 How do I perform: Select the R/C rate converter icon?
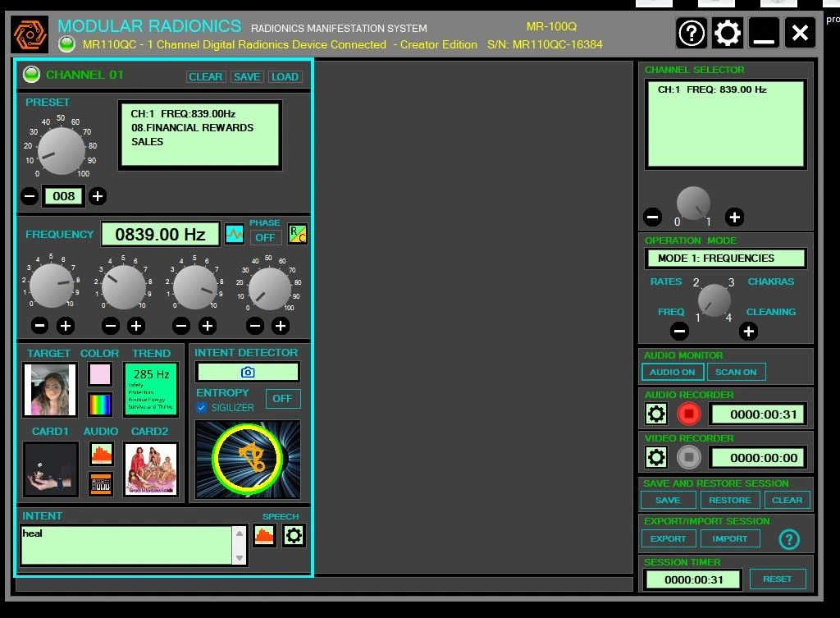tap(297, 234)
